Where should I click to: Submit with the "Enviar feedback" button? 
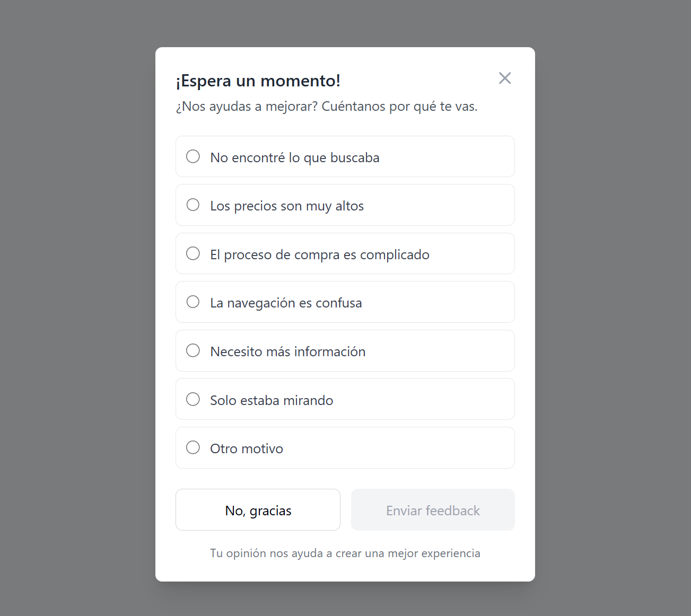(x=433, y=510)
